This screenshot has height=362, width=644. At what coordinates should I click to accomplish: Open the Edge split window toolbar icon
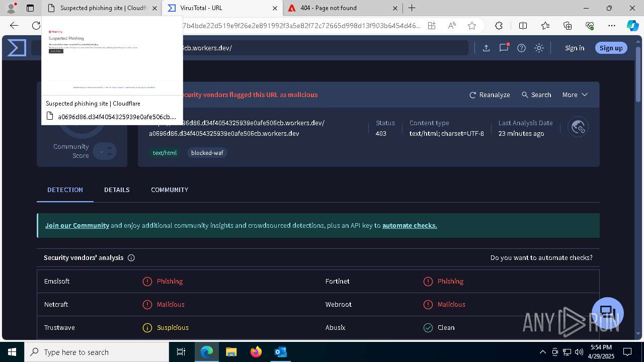523,26
